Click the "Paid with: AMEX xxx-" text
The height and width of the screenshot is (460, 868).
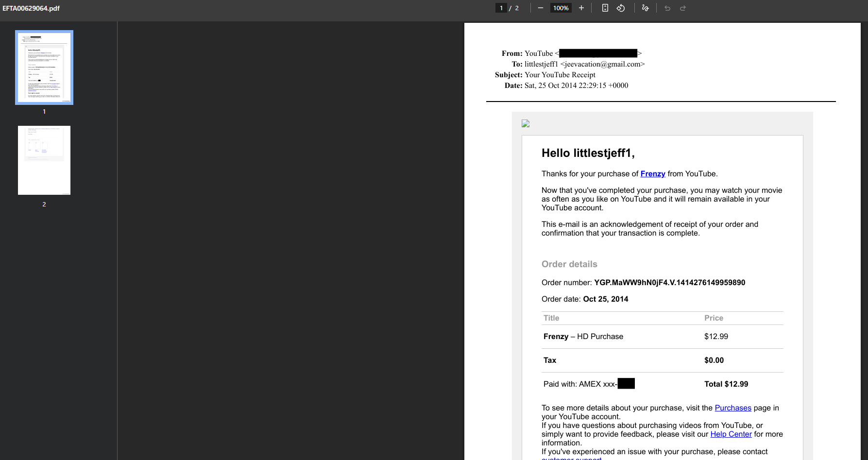(580, 384)
